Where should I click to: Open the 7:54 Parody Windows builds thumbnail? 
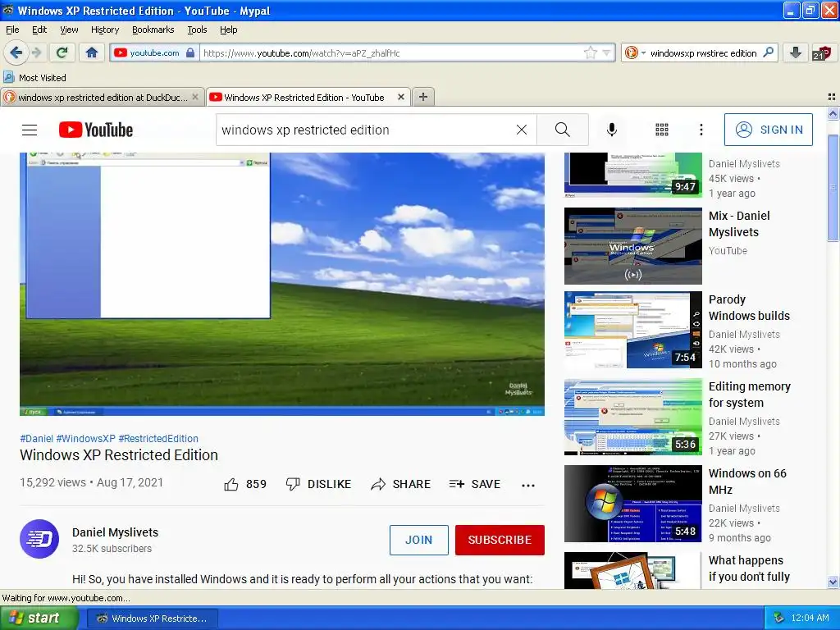point(632,330)
